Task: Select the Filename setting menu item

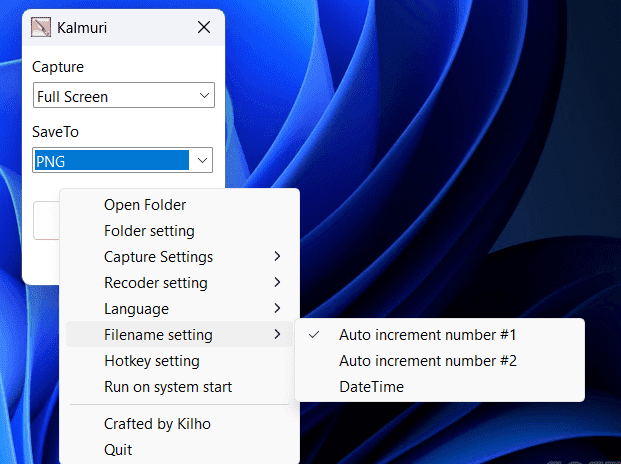Action: (x=158, y=335)
